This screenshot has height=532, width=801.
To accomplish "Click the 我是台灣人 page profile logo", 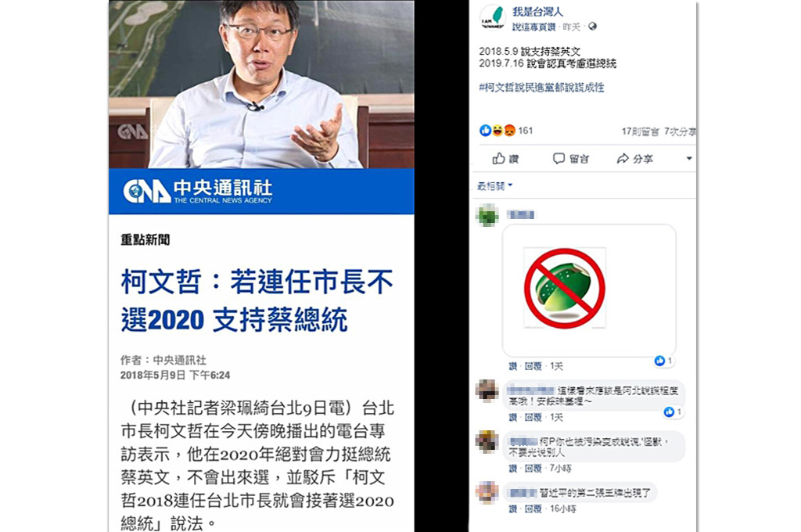I will pyautogui.click(x=493, y=18).
